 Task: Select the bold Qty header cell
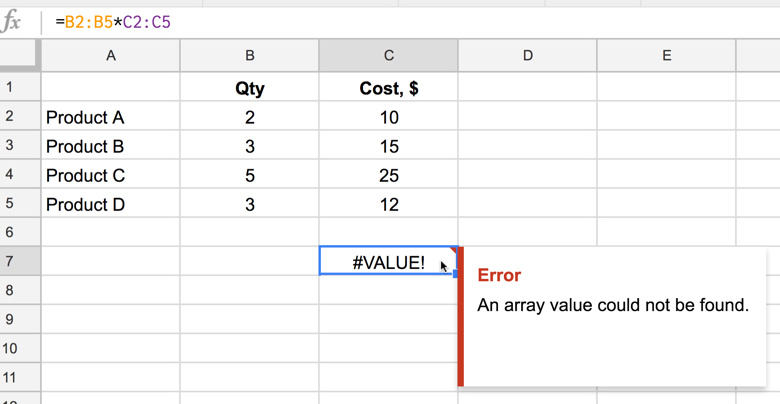249,88
